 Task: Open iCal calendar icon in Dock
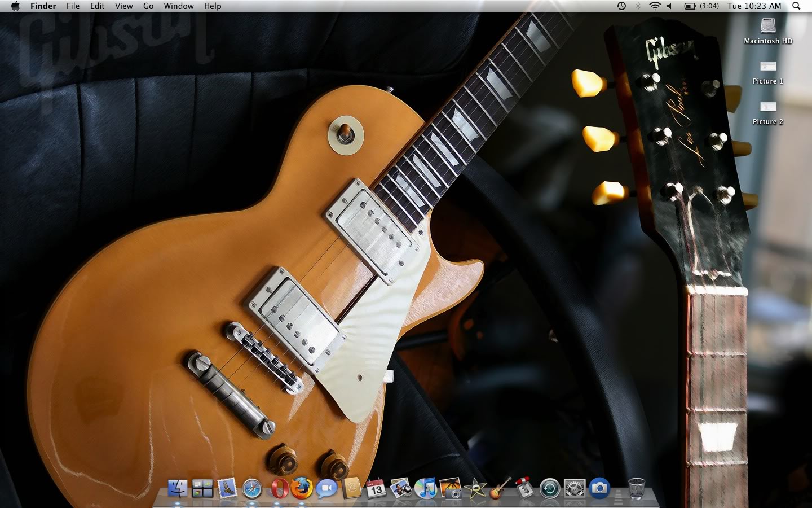(376, 488)
